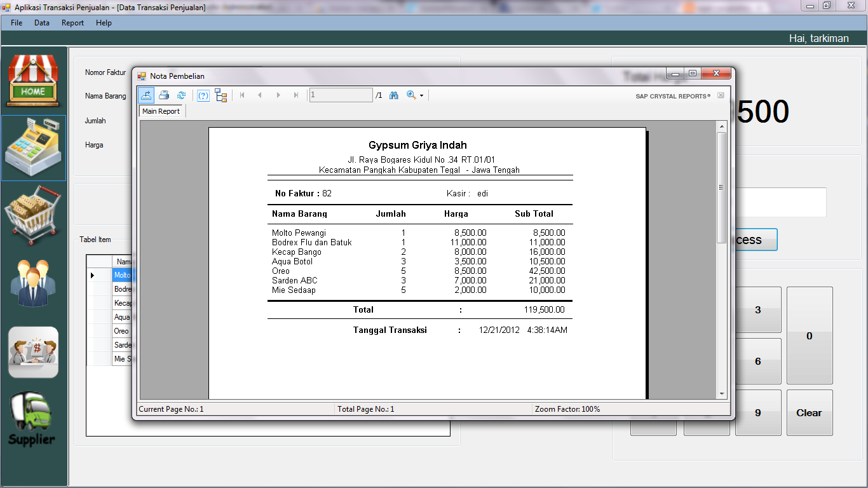Click 'Current Page No.: 1' status text

[x=171, y=409]
